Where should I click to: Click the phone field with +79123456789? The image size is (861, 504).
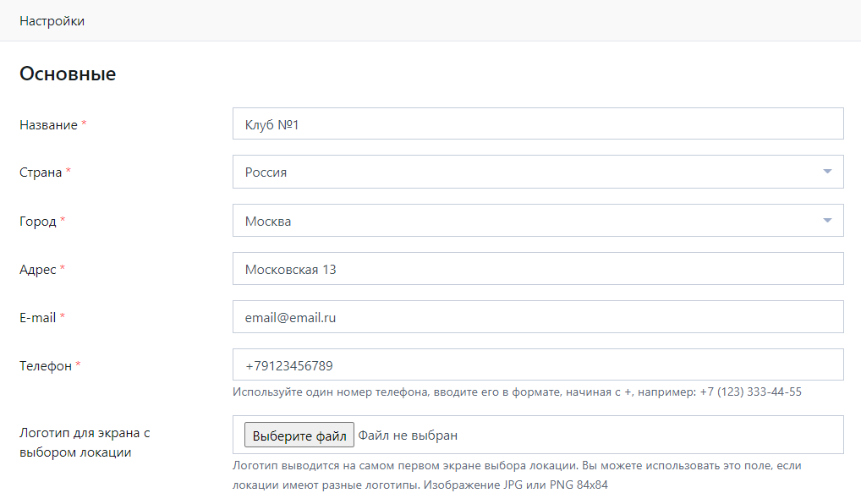[538, 365]
